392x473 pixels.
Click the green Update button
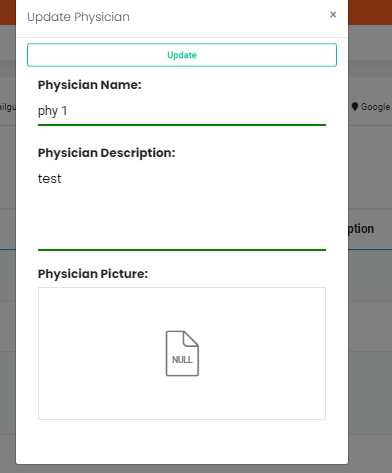coord(182,55)
